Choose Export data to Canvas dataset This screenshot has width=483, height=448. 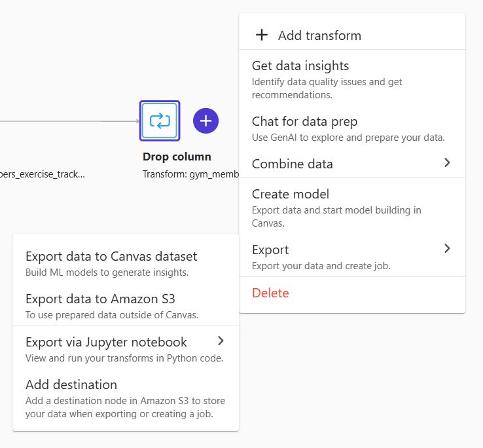point(126,264)
